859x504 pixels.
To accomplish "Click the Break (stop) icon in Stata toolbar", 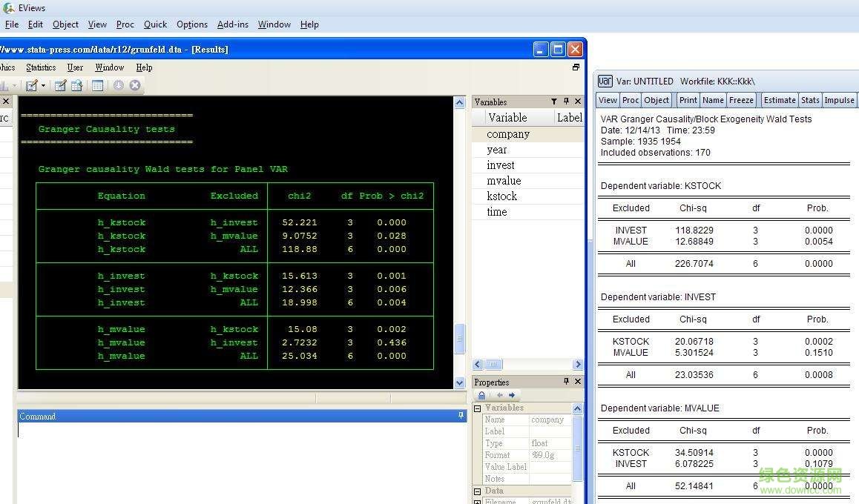I will 135,84.
